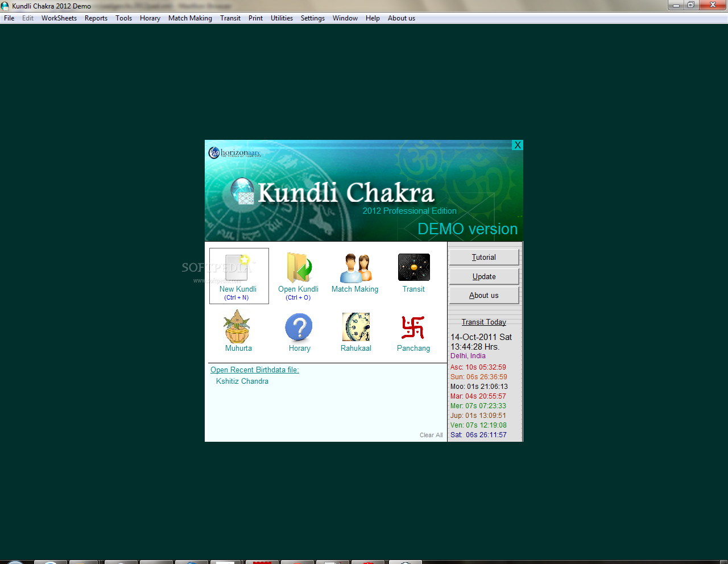The height and width of the screenshot is (564, 728).
Task: Close the Kundli Chakra splash dialog
Action: pos(518,145)
